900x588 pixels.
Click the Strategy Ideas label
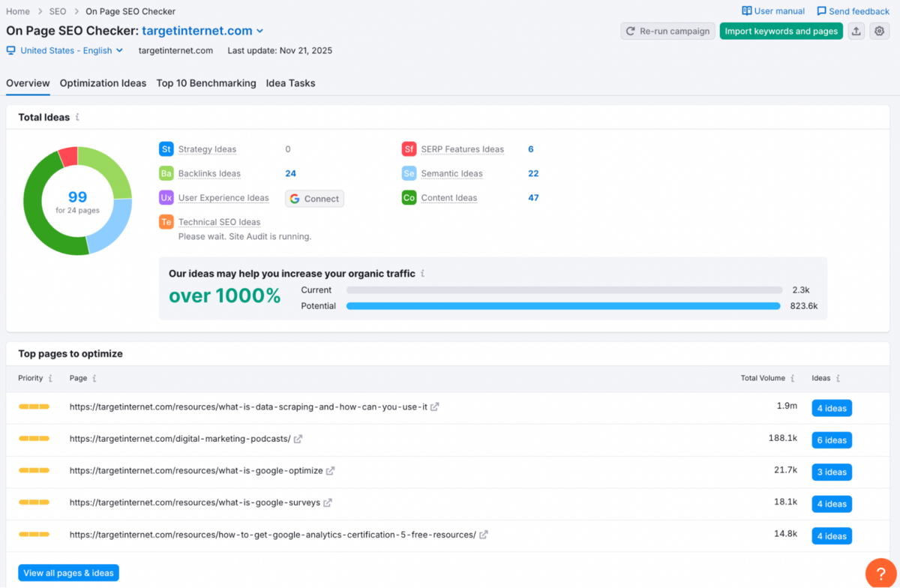(x=207, y=149)
